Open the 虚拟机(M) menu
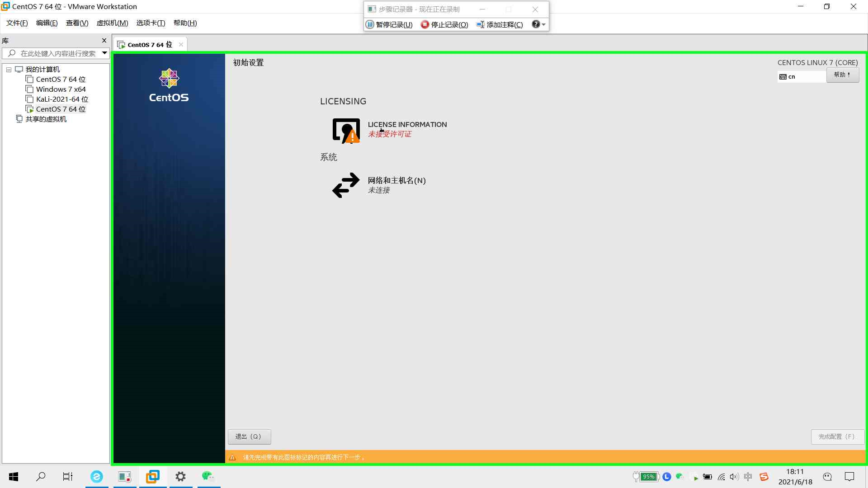Screen dimensions: 868x488 (113, 23)
